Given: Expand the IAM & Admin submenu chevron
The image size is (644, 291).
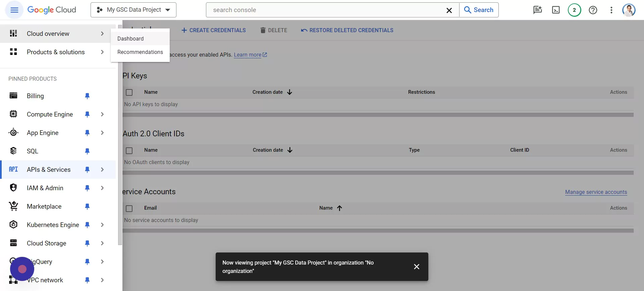Looking at the screenshot, I should [102, 188].
